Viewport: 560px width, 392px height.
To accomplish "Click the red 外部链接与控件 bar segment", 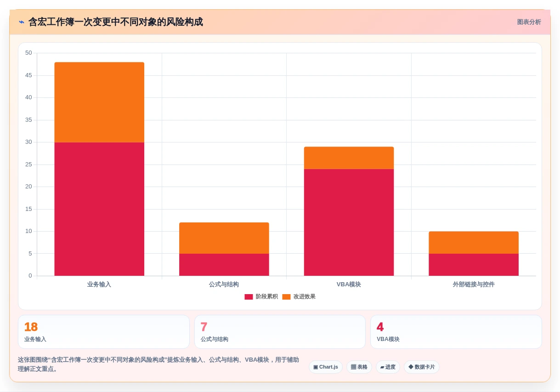I will tap(474, 265).
